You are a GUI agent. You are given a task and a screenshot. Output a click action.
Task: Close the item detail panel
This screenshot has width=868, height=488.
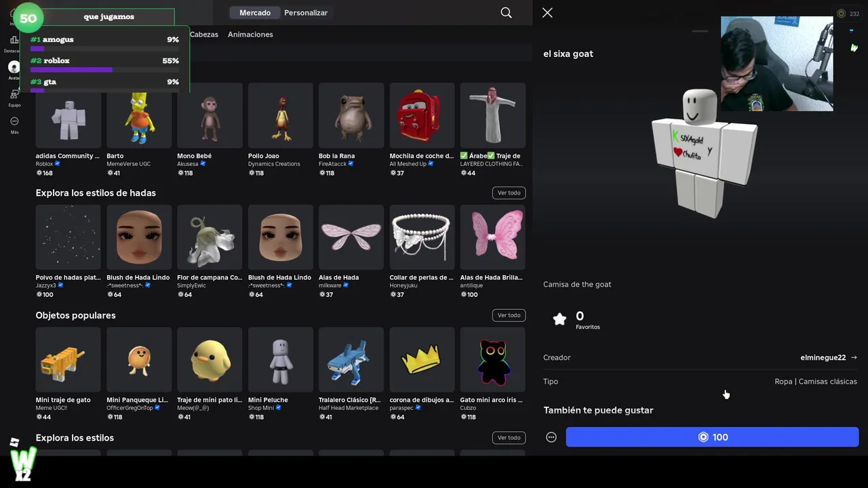tap(547, 13)
